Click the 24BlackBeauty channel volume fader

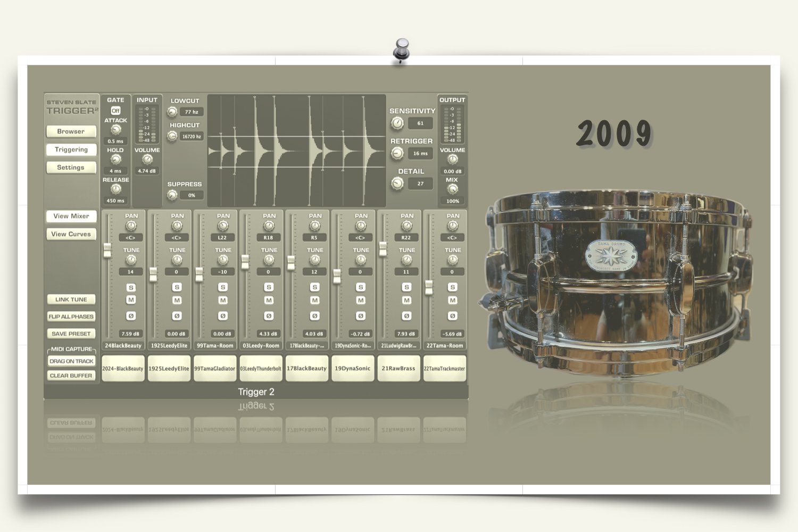tap(107, 250)
